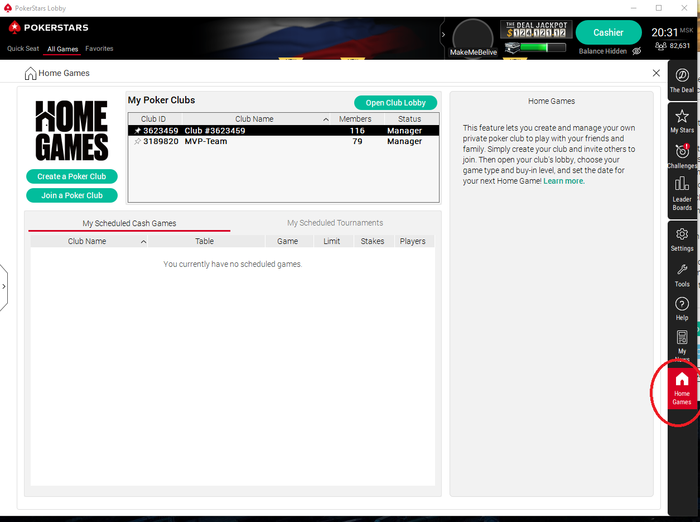This screenshot has height=522, width=700.
Task: Click the Table column header
Action: (206, 241)
